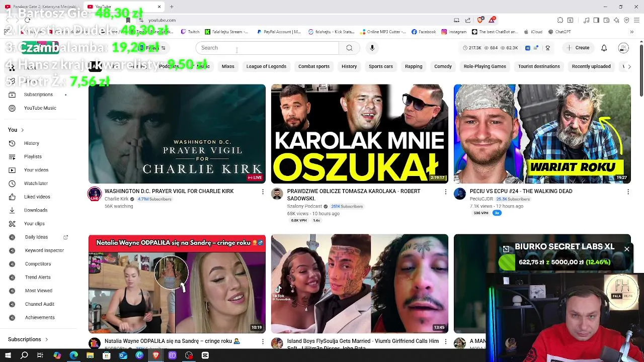Open the Charlie Kirk prayer vigil thumbnail
Image resolution: width=644 pixels, height=362 pixels.
(177, 134)
